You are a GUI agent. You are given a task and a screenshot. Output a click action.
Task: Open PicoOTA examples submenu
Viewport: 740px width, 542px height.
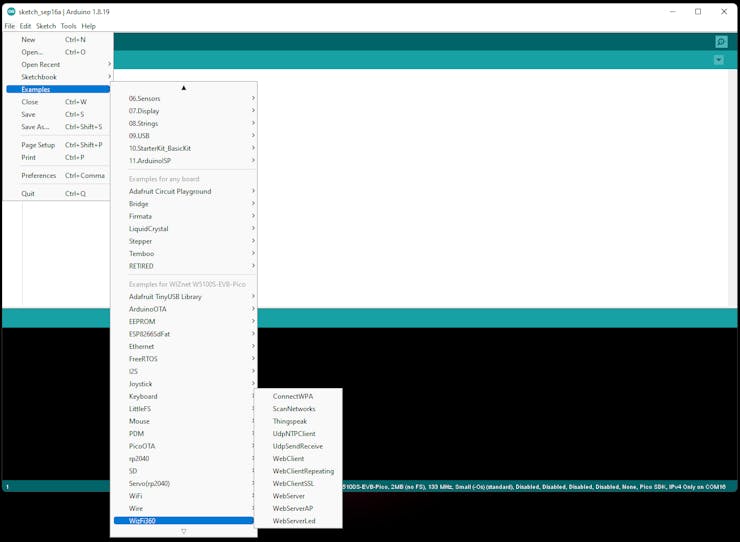tap(184, 446)
